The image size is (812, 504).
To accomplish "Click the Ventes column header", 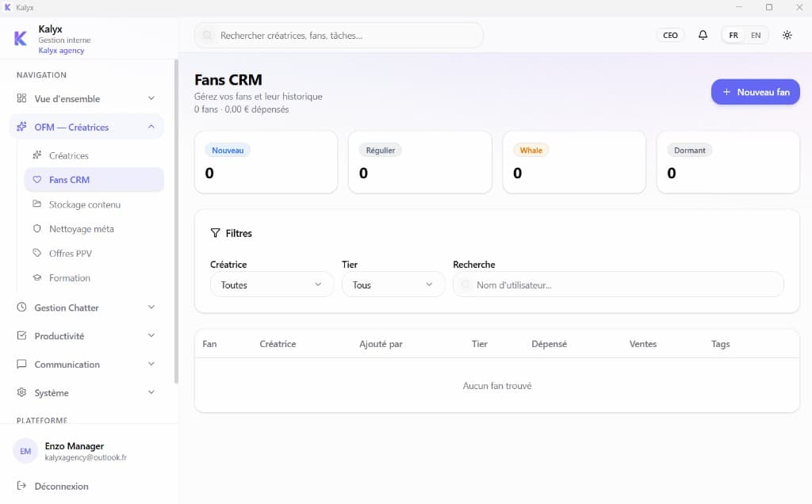I will (642, 344).
